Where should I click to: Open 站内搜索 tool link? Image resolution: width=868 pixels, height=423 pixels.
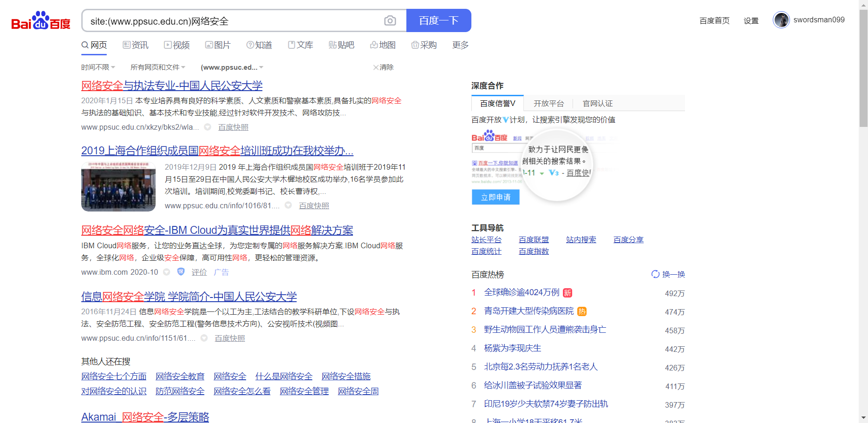tap(581, 240)
